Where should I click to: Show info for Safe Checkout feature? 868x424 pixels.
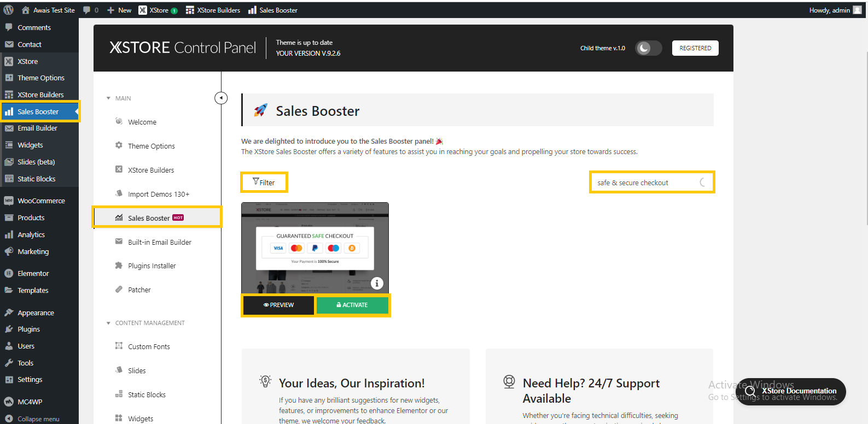pos(377,283)
